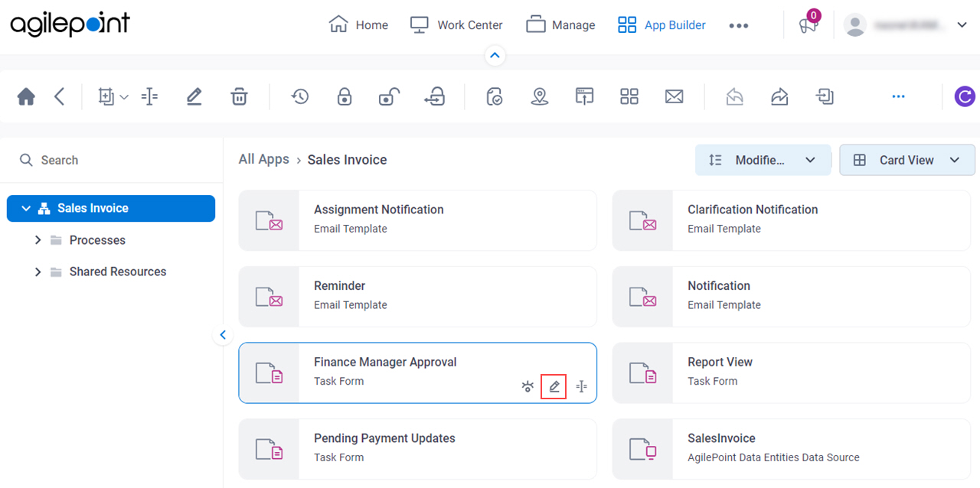Click Assignment Notification card envelope thumbnail

click(x=269, y=220)
